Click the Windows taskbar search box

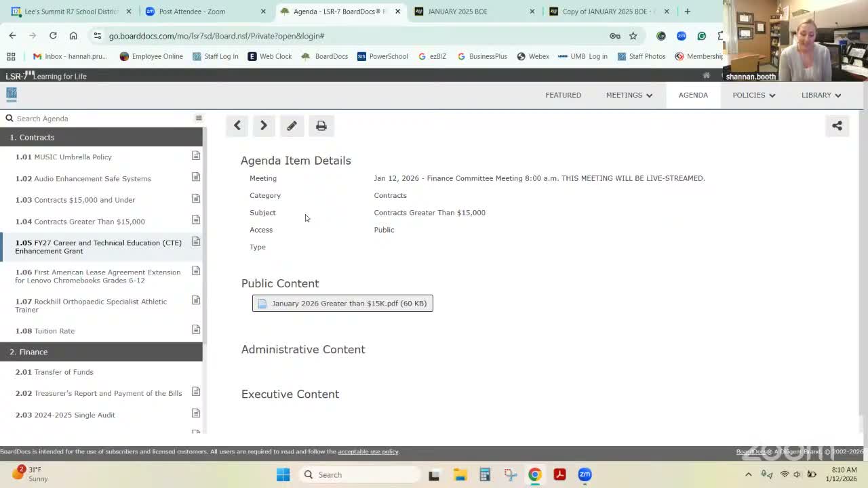359,474
